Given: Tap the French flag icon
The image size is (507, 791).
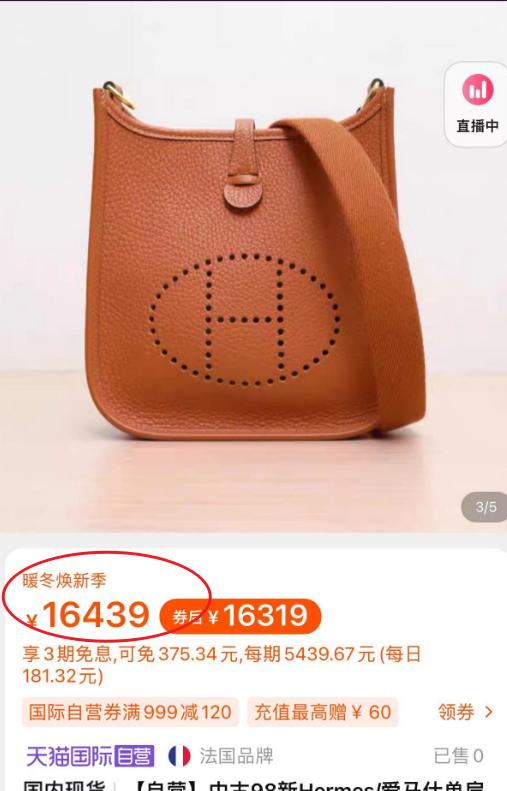Looking at the screenshot, I should [179, 756].
